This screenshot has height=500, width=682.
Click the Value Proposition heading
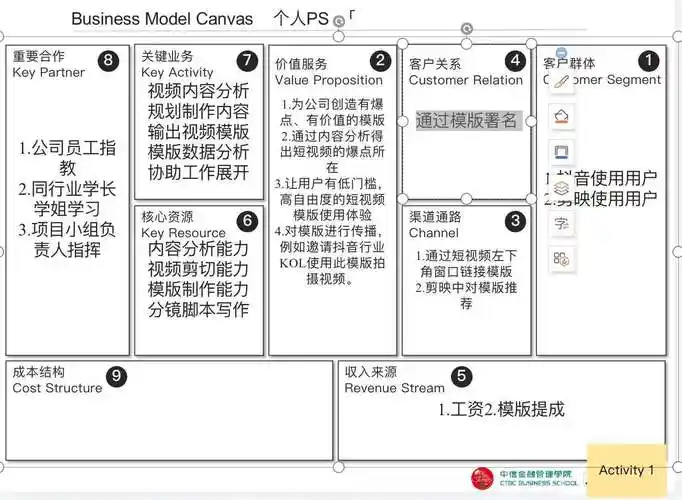(x=329, y=80)
